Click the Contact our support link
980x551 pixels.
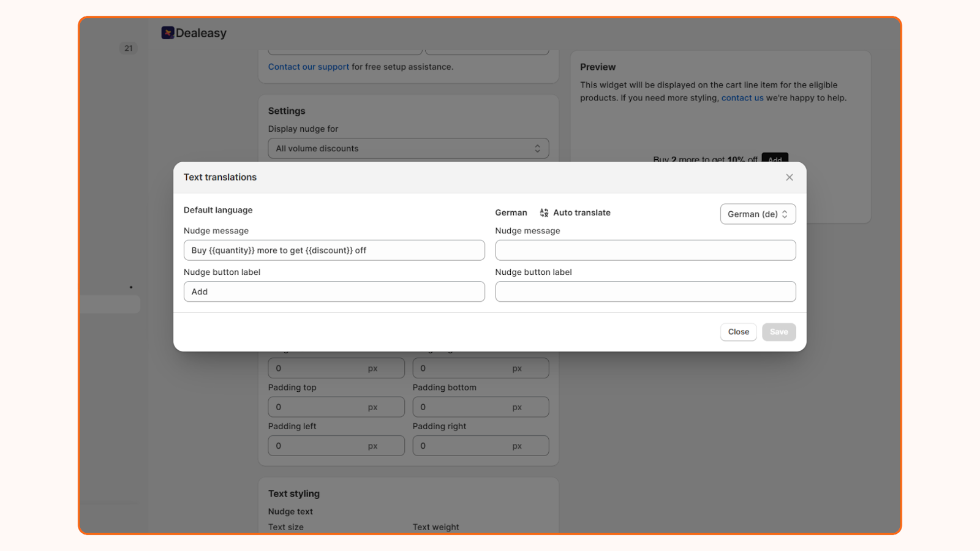(308, 67)
